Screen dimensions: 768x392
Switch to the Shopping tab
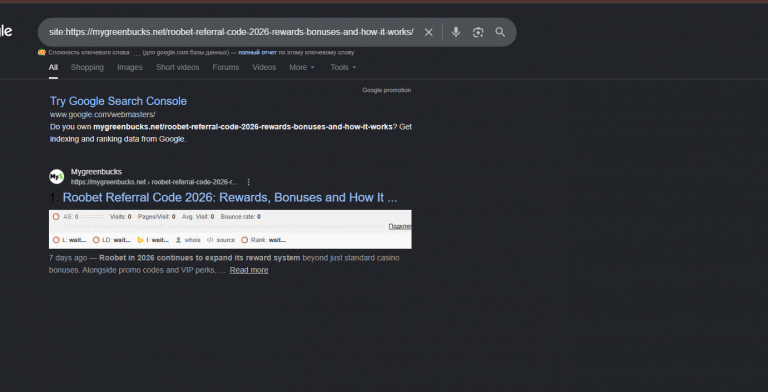click(x=87, y=68)
